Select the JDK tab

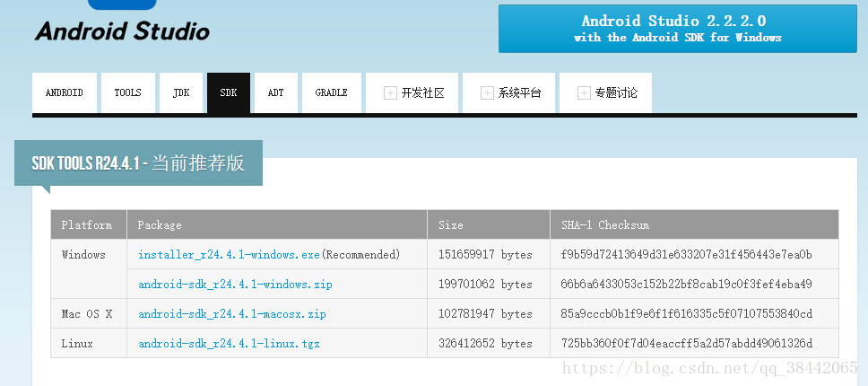[181, 92]
